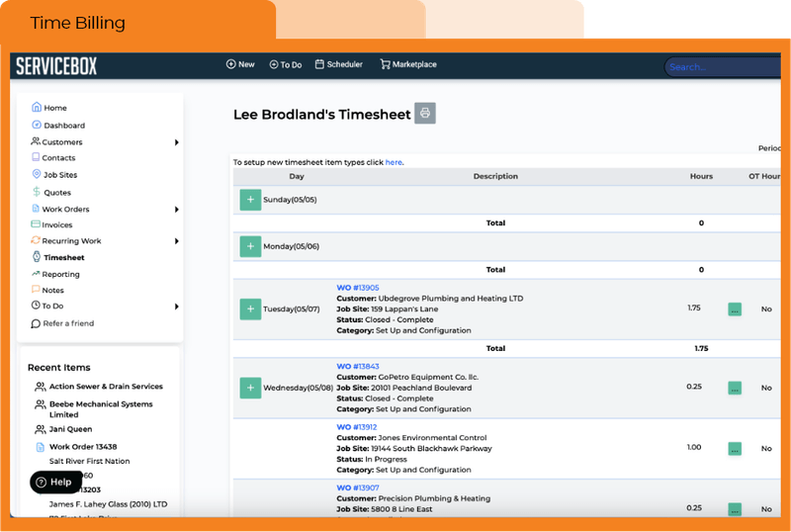Open the To Do item in top bar
Image resolution: width=791 pixels, height=532 pixels.
286,64
